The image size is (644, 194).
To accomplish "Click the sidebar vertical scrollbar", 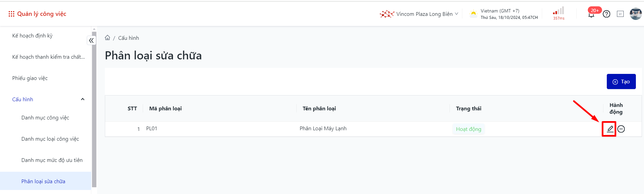I will (x=94, y=108).
